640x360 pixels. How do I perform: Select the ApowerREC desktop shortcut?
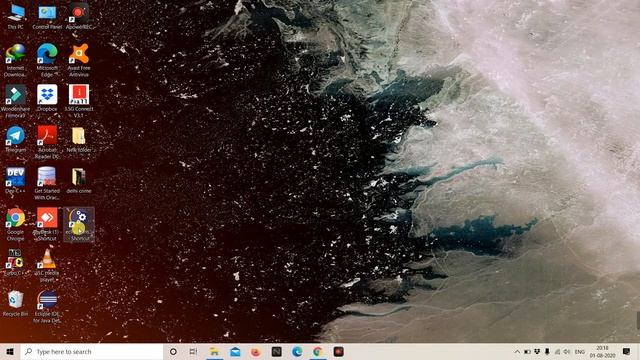79,17
